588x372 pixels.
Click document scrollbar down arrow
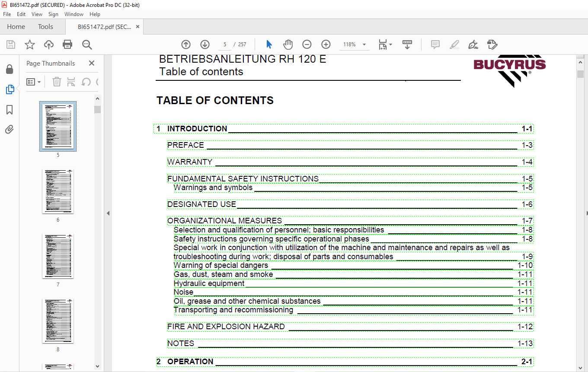click(x=581, y=367)
